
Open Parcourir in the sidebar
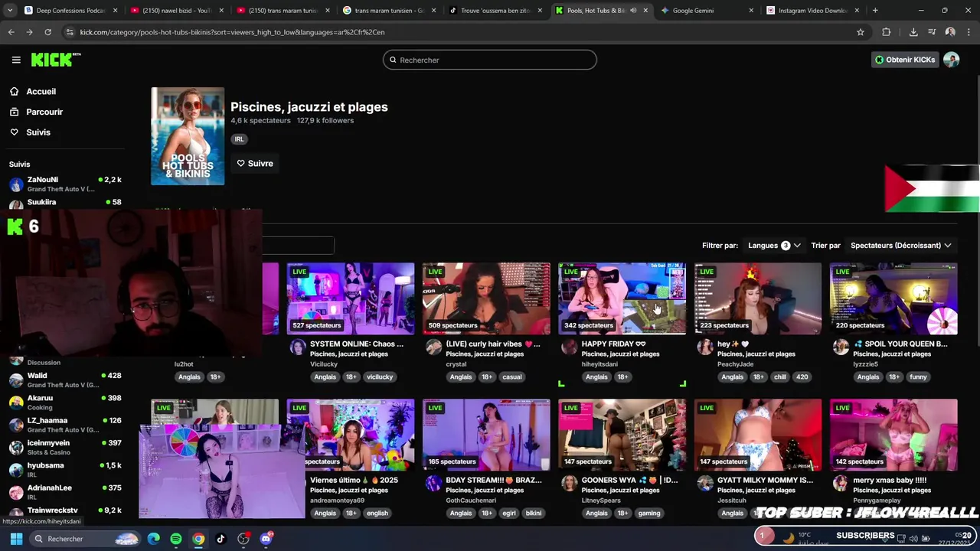(44, 112)
